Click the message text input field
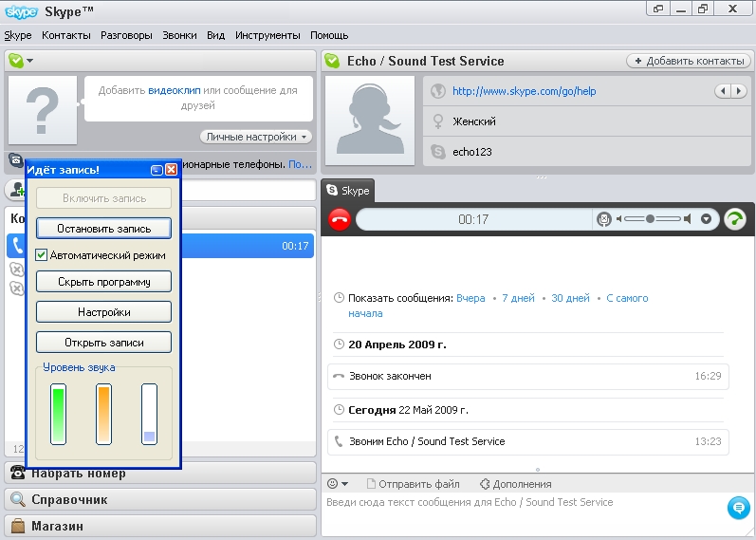Image resolution: width=756 pixels, height=540 pixels. 523,513
